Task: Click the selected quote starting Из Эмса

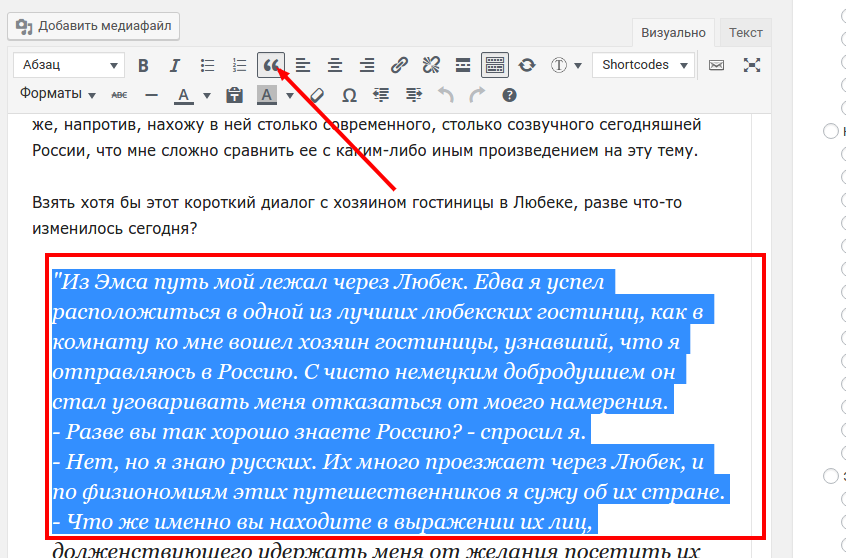Action: (x=391, y=402)
